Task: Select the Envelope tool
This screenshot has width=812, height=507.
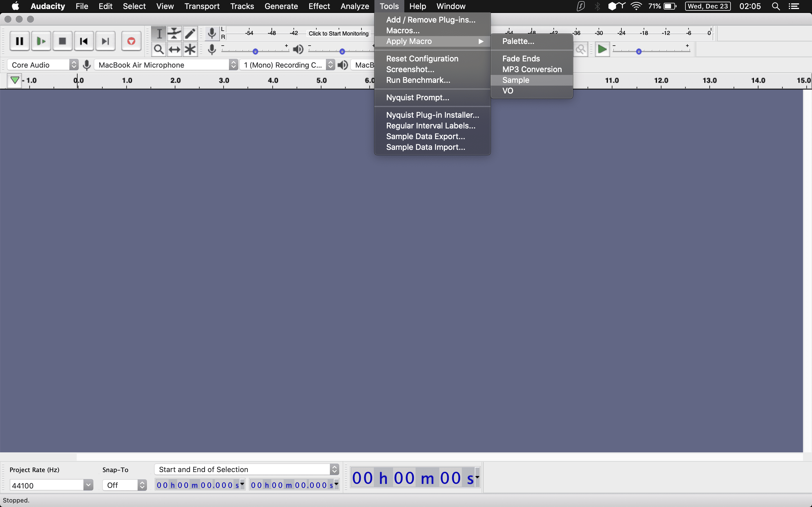Action: (175, 33)
